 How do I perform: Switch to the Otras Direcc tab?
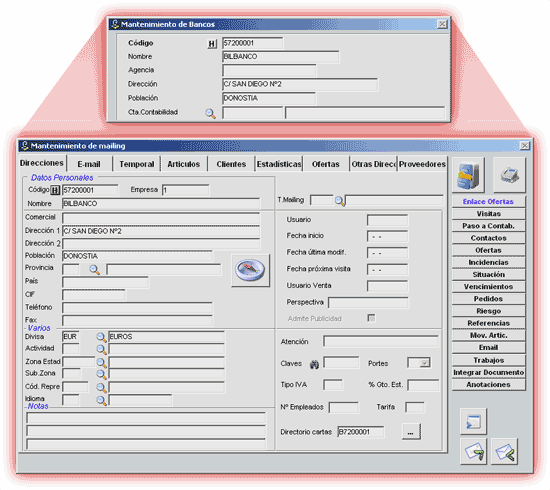coord(374,164)
